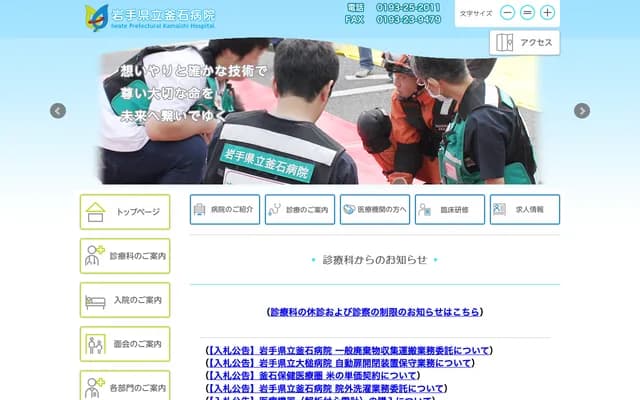The width and height of the screenshot is (640, 400).
Task: Click recruitment icon in 求人情報 button
Action: tap(499, 209)
